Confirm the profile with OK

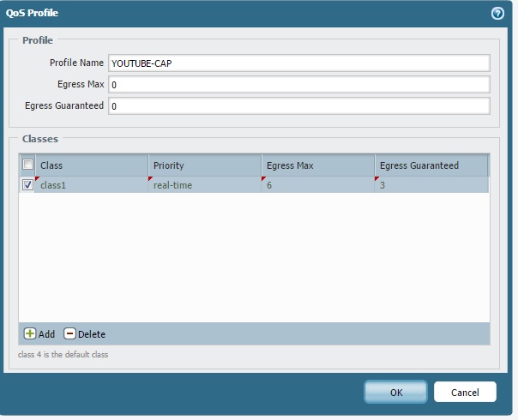click(395, 392)
